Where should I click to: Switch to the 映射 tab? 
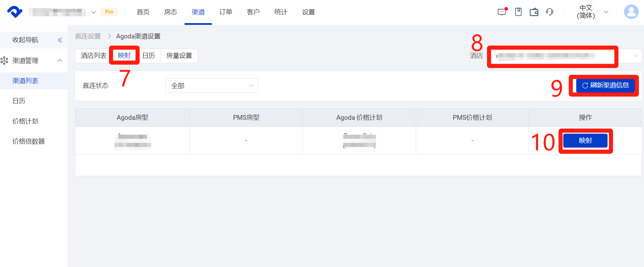pyautogui.click(x=124, y=56)
